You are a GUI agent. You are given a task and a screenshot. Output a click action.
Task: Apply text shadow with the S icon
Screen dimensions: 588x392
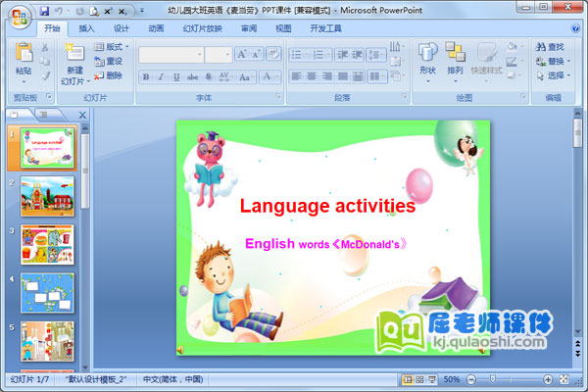[209, 76]
